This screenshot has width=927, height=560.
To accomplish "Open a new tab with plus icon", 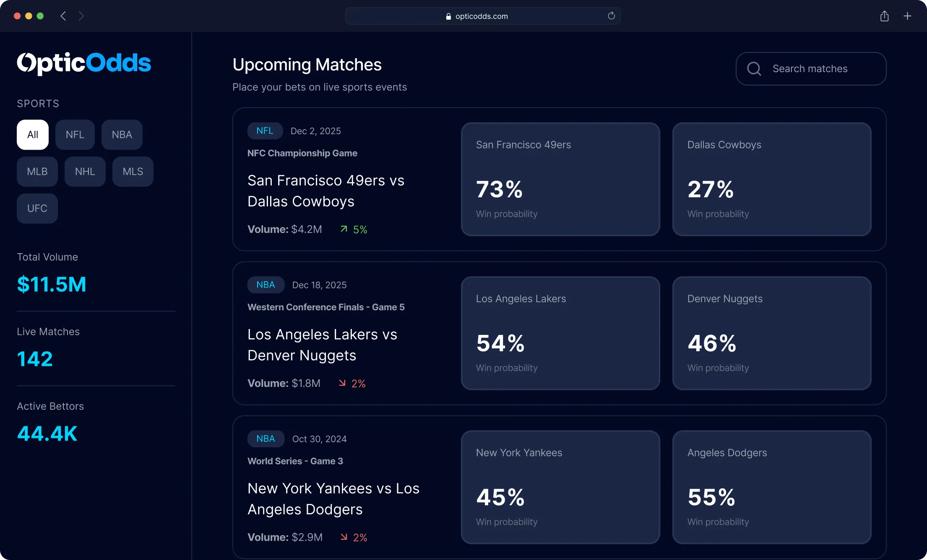I will click(907, 16).
